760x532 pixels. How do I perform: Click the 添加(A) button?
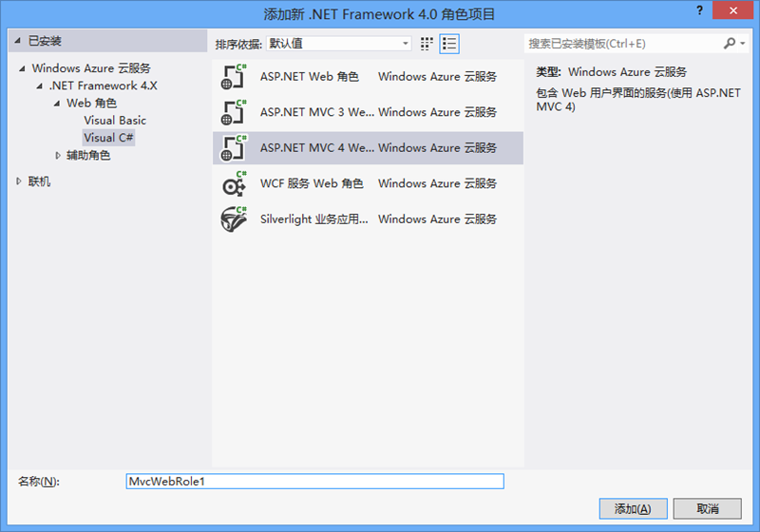[x=633, y=509]
